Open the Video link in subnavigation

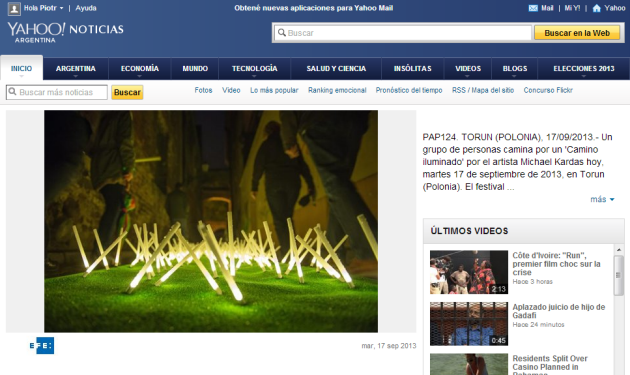pos(231,90)
